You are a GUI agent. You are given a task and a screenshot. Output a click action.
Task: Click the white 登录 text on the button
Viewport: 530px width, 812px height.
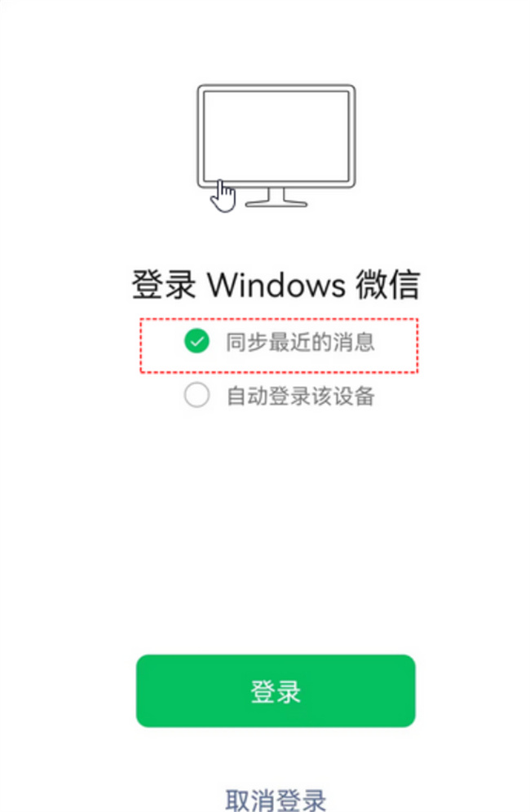click(276, 691)
